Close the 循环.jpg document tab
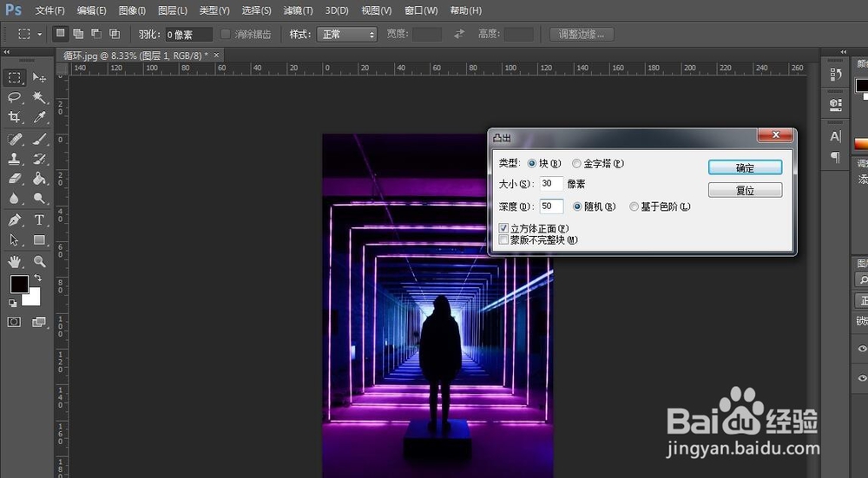The image size is (868, 478). pyautogui.click(x=216, y=55)
